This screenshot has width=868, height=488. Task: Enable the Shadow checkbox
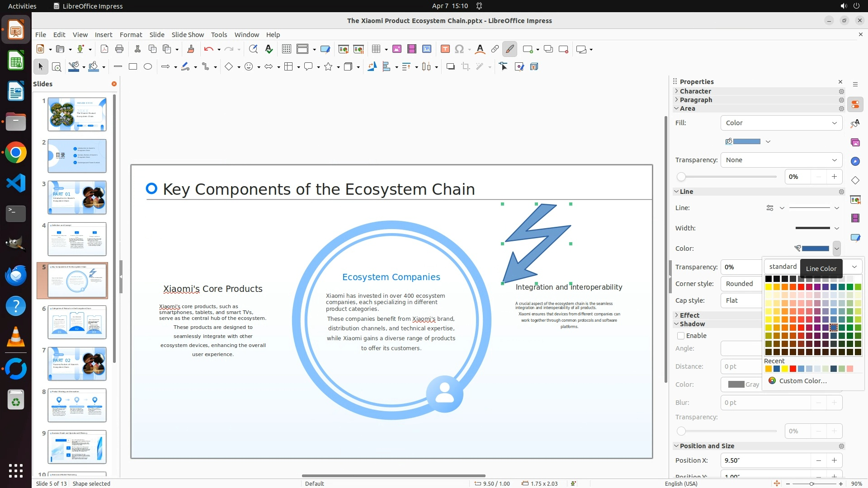pos(681,336)
